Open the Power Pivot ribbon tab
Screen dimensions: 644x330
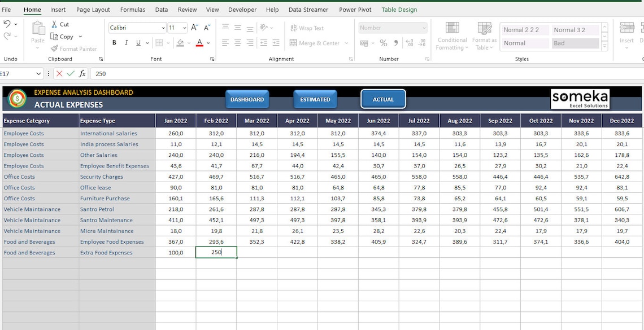coord(355,10)
